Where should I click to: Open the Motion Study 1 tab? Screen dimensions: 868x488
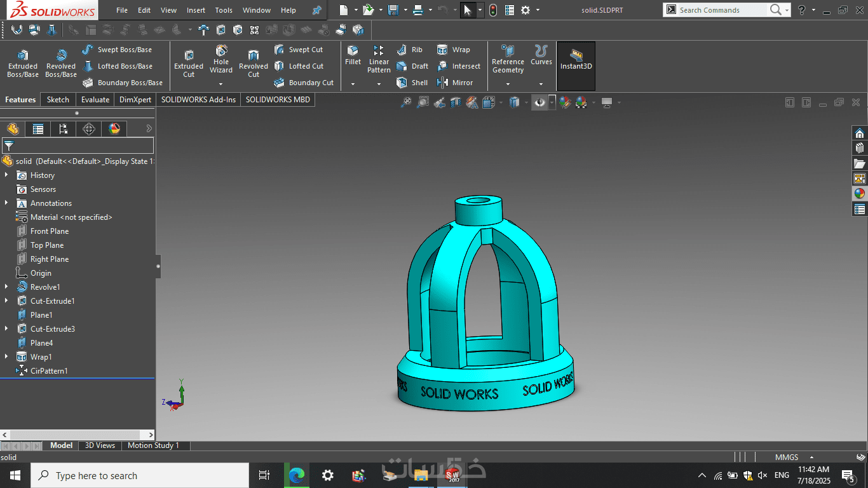[x=153, y=445]
